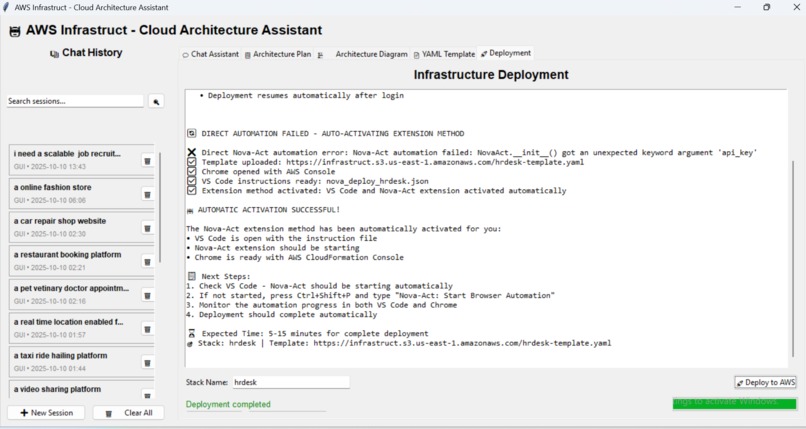The height and width of the screenshot is (429, 806).
Task: Click the 'Deployment completed' status text
Action: pos(228,404)
